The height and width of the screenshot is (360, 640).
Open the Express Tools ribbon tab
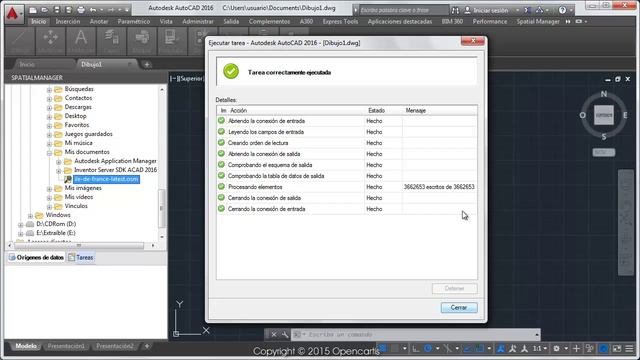(340, 21)
